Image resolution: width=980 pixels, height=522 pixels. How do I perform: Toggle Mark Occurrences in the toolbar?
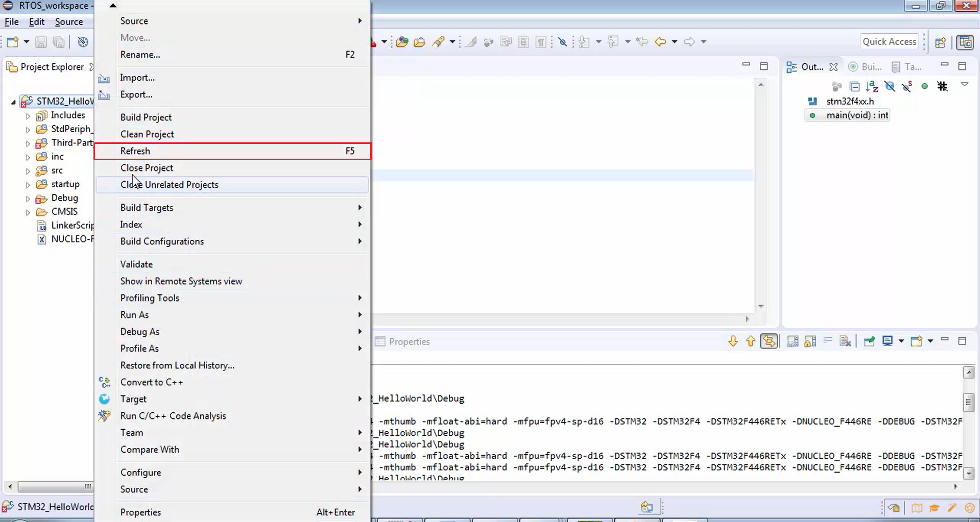471,42
